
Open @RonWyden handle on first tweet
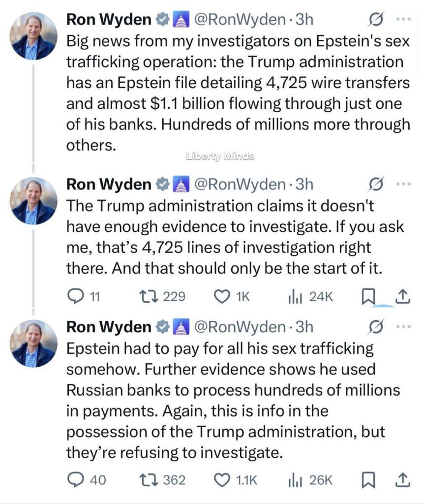pos(240,19)
